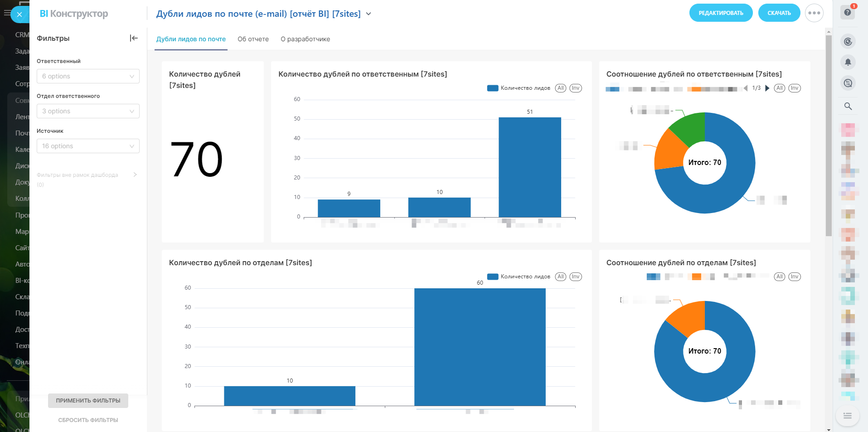
Task: Switch to the О разработчике tab
Action: [x=305, y=39]
